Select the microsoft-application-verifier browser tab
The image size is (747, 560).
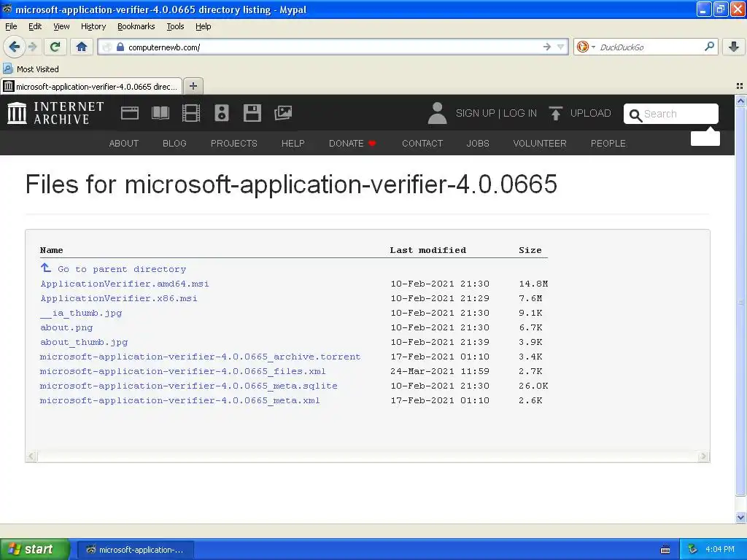coord(91,86)
